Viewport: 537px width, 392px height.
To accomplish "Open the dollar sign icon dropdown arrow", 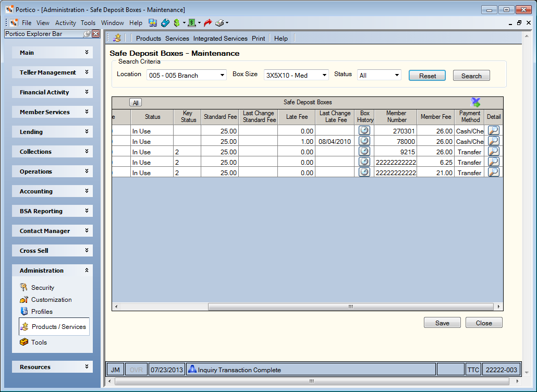I will pos(184,23).
